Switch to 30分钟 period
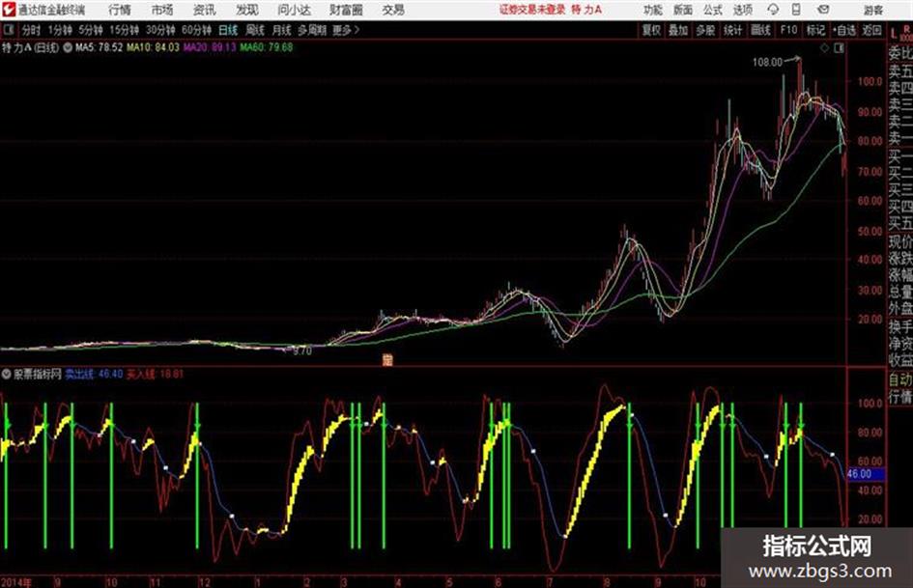Viewport: 913px width, 588px height. pos(160,30)
